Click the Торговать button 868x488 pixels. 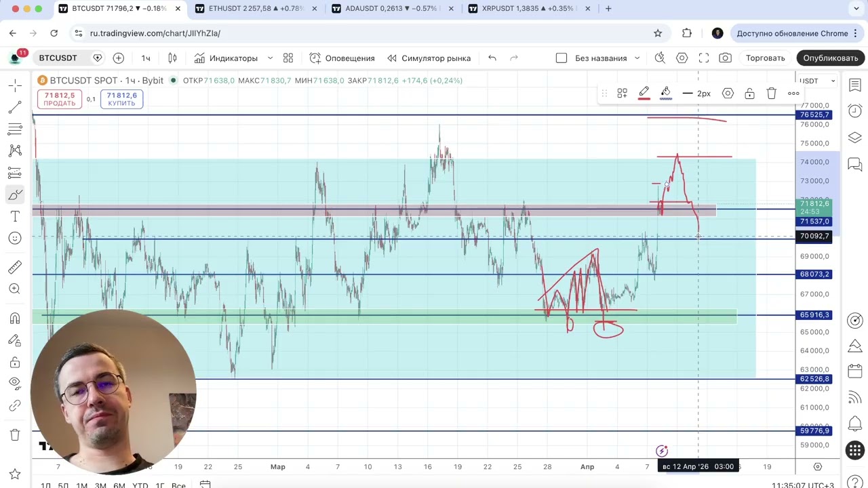coord(765,58)
